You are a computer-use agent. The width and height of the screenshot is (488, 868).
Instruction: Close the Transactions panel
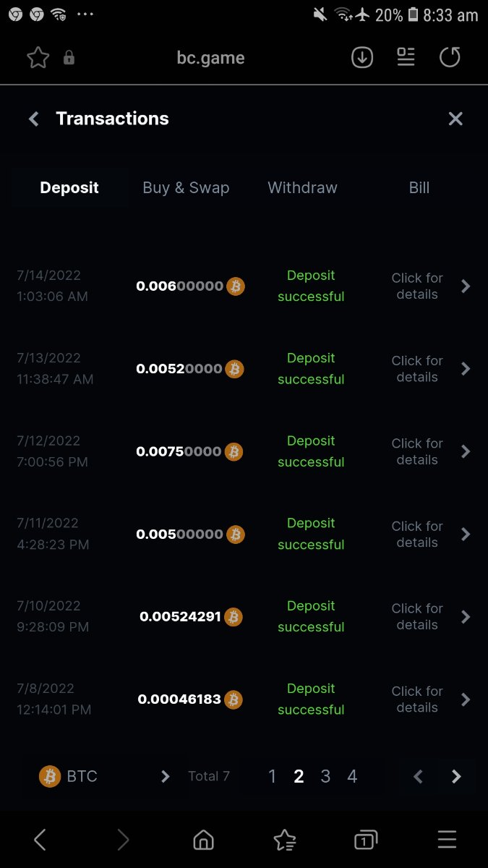click(x=455, y=119)
